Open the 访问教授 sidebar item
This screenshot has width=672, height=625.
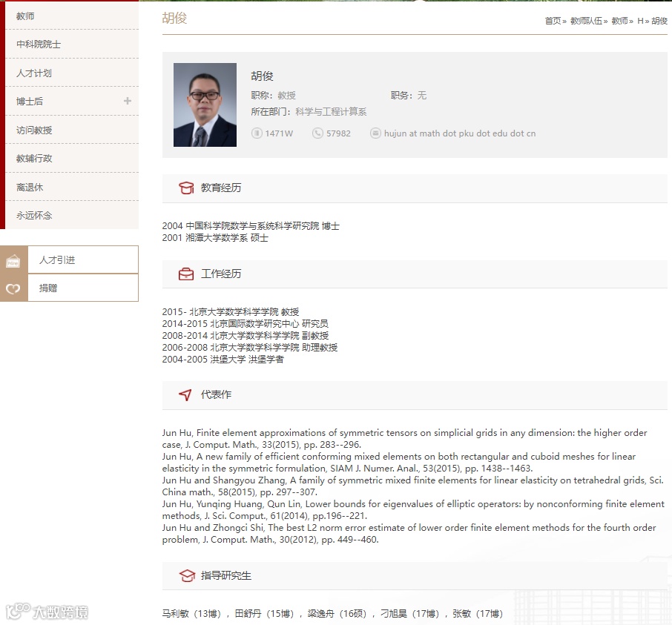pos(72,130)
